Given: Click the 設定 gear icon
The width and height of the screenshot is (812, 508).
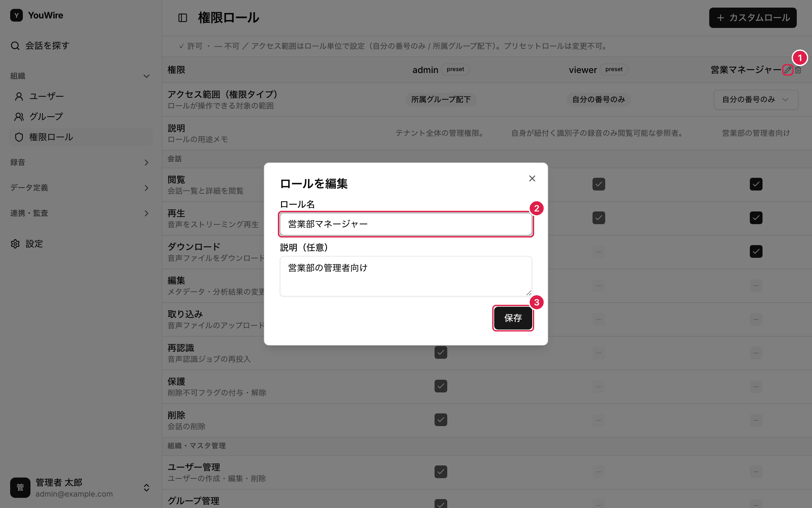Looking at the screenshot, I should click(15, 244).
